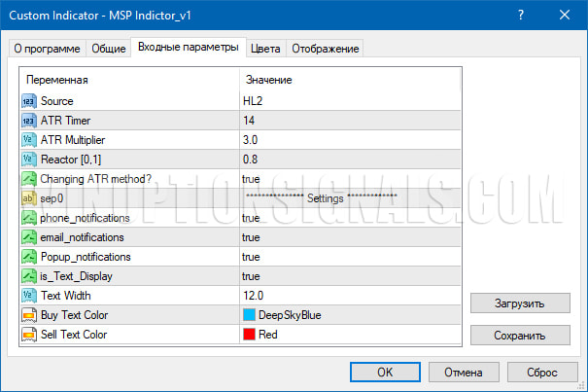The height and width of the screenshot is (392, 588).
Task: Click the string icon beside sep0
Action: click(x=29, y=198)
